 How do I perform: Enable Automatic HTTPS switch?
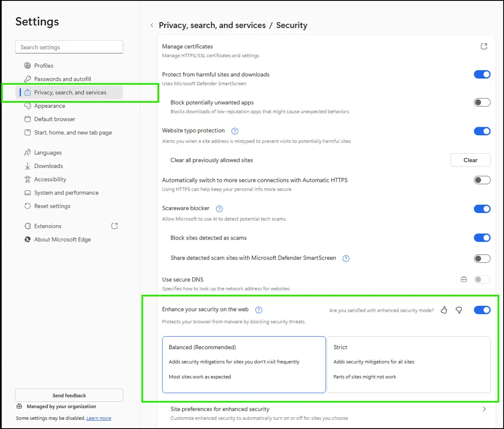coord(482,180)
